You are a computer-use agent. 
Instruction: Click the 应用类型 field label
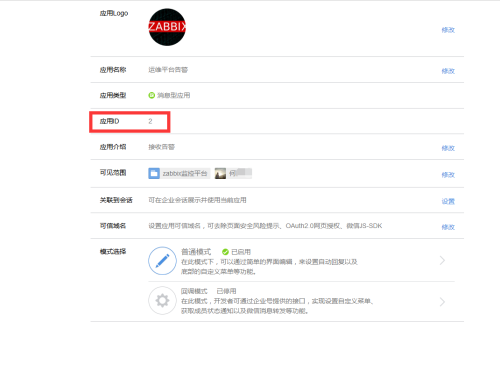pos(113,95)
